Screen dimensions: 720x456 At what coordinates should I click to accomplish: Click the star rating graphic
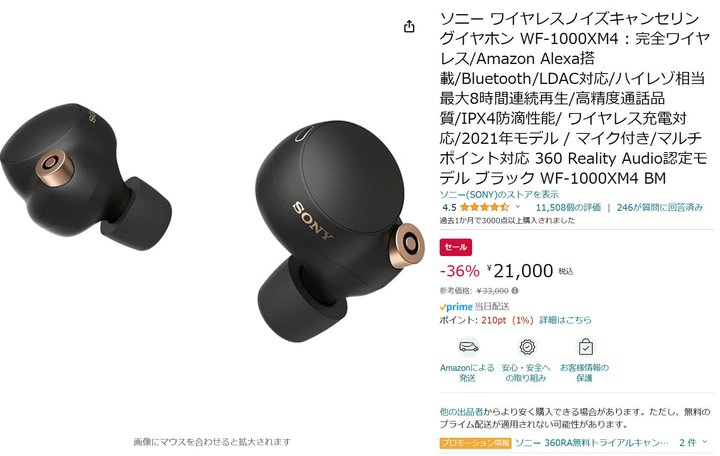click(x=484, y=207)
